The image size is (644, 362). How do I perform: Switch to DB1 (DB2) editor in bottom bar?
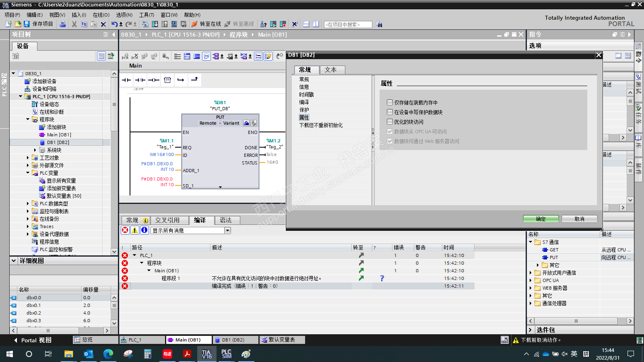click(x=235, y=340)
